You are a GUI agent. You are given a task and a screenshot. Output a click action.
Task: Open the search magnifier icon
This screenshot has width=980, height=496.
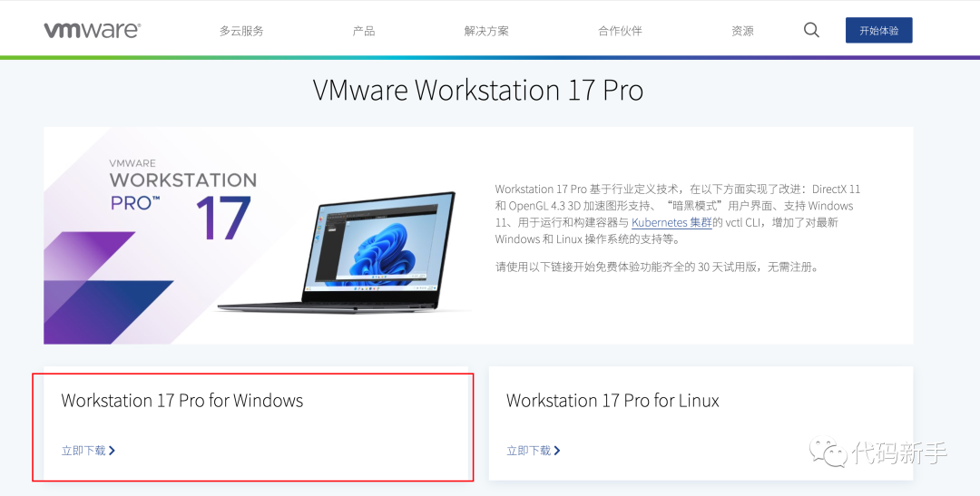tap(811, 30)
